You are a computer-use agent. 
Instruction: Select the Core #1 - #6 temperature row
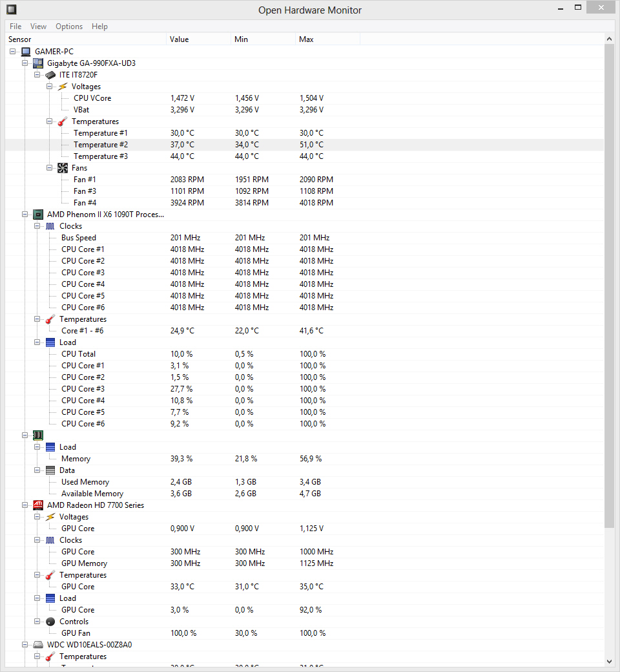click(x=305, y=330)
